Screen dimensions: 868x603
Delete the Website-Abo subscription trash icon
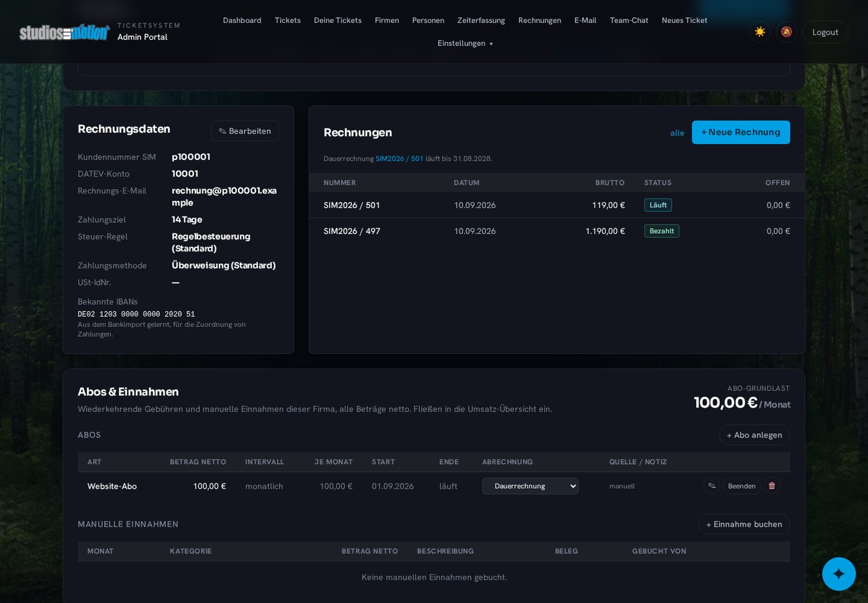(772, 486)
